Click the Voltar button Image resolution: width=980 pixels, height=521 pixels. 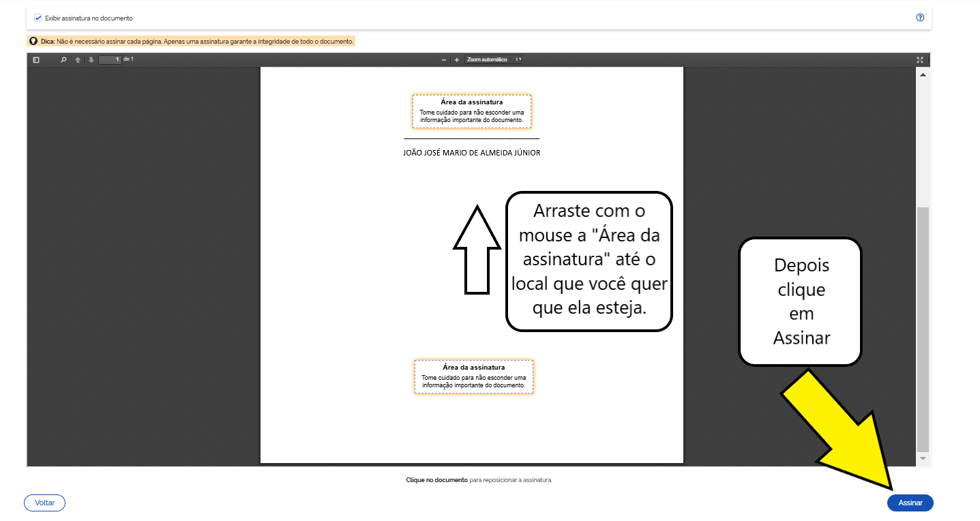[45, 503]
